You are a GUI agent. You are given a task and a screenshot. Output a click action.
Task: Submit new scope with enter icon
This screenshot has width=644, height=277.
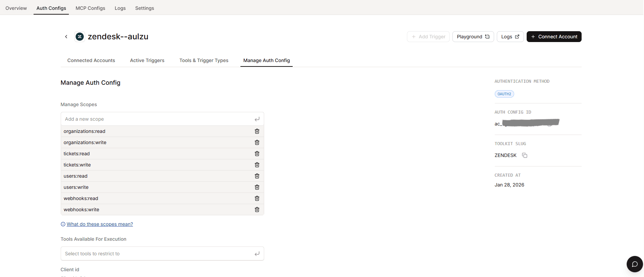coord(257,119)
